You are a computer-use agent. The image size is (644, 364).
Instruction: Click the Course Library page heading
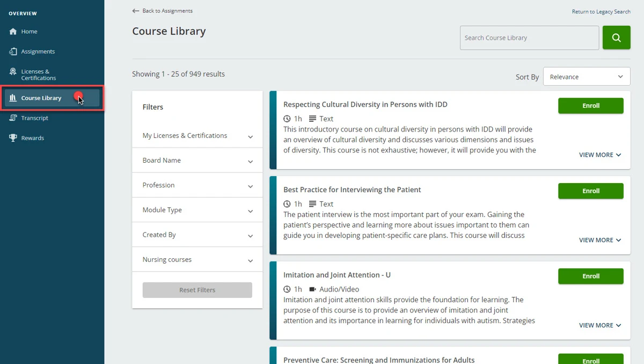pos(169,31)
